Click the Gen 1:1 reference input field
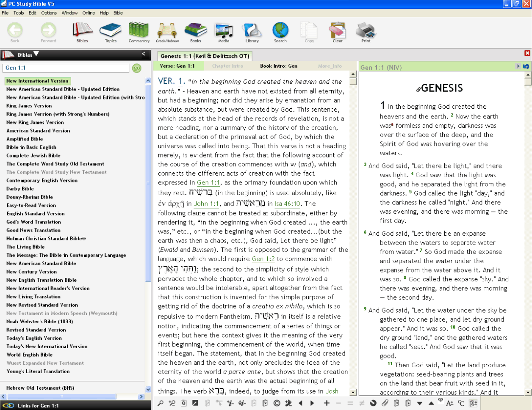Screen dimensions: 532x410 pos(66,68)
